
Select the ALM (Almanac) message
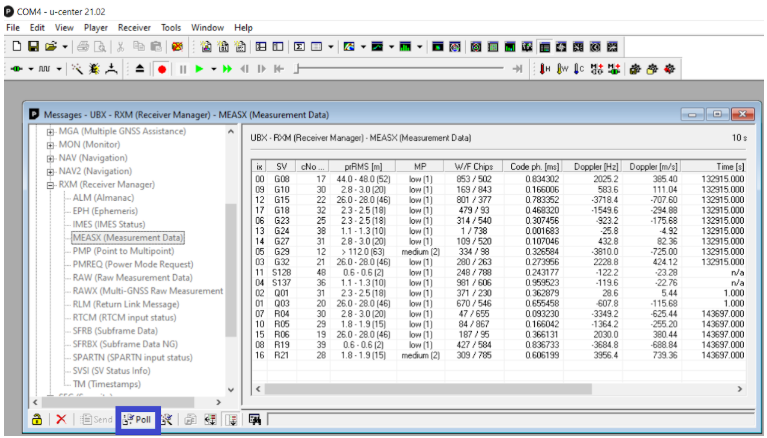point(103,198)
